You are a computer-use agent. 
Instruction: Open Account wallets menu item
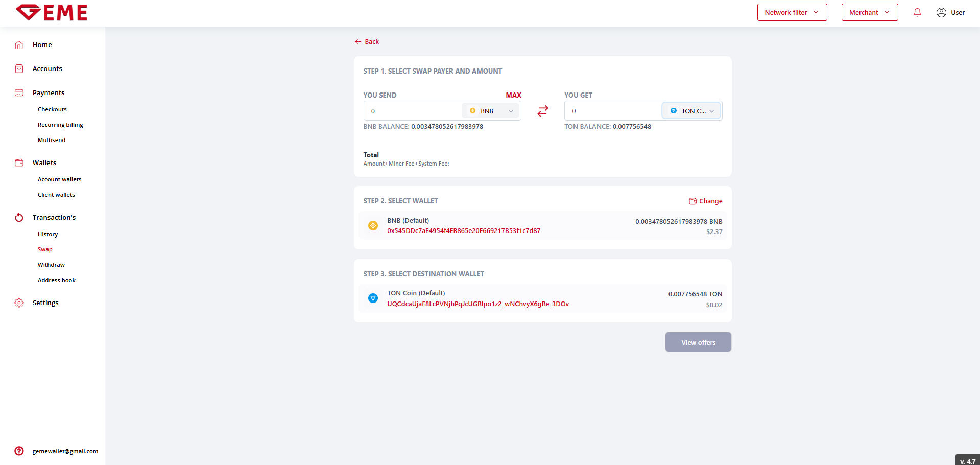(x=59, y=179)
